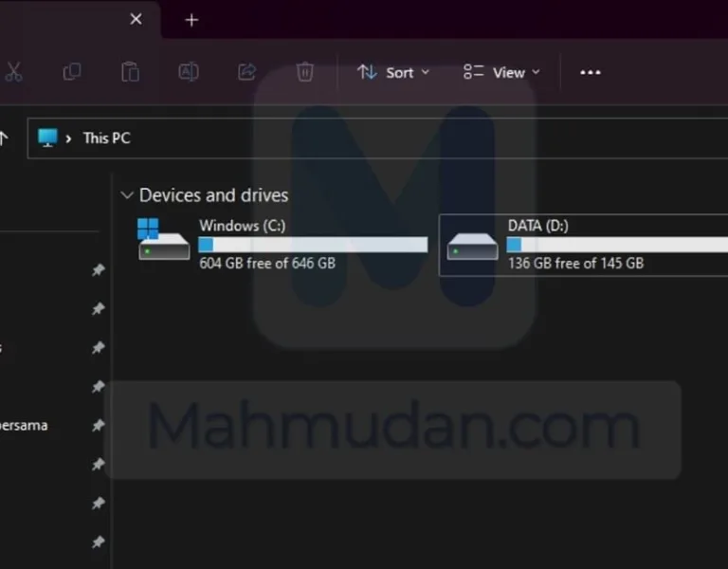Viewport: 728px width, 569px height.
Task: Click This PC text in address bar
Action: [107, 138]
